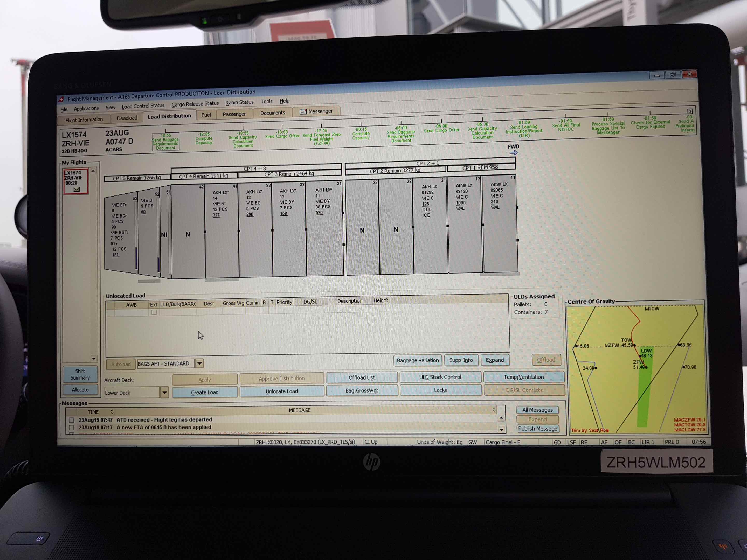Click the Unlocate Load button
Image resolution: width=747 pixels, height=560 pixels.
pyautogui.click(x=282, y=391)
